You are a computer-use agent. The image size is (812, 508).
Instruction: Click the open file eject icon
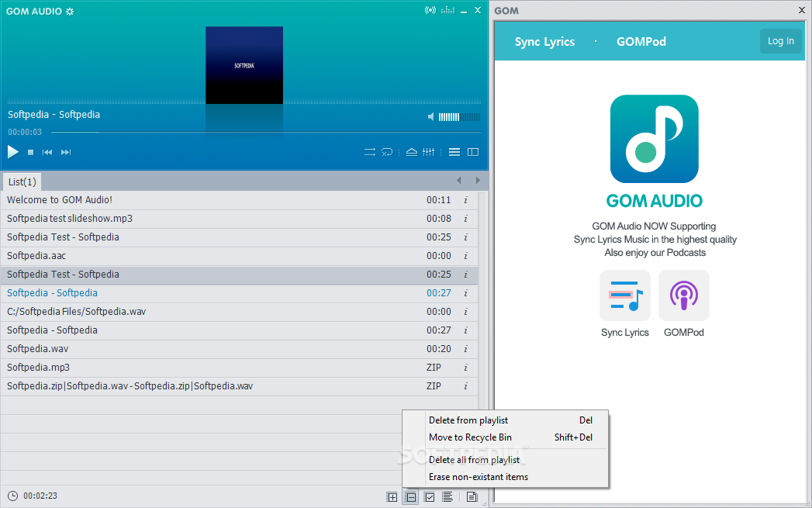pyautogui.click(x=412, y=152)
